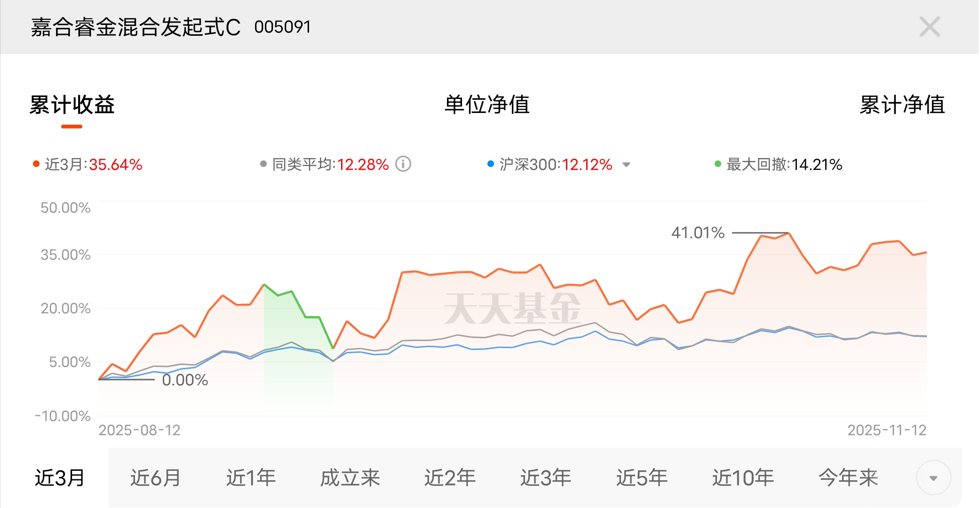This screenshot has width=980, height=508.
Task: Toggle the gray 同类平均 legend dot
Action: [263, 164]
